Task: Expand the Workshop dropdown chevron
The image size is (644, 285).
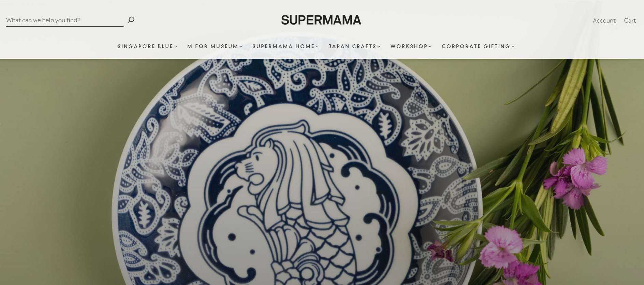Action: pyautogui.click(x=430, y=47)
